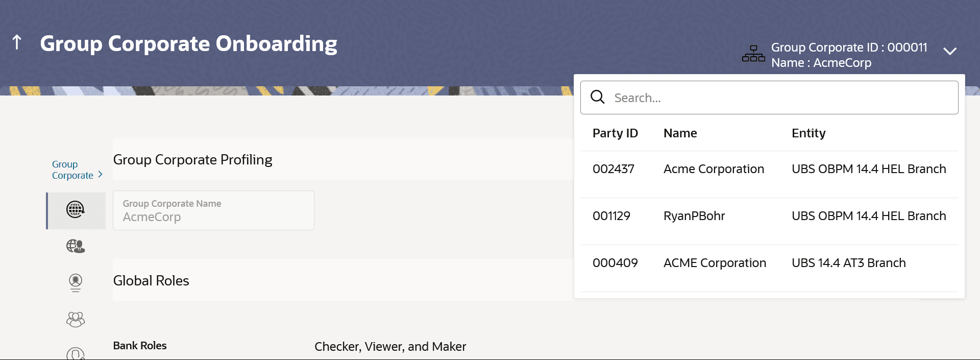
Task: Open the user group step icon
Action: (76, 320)
